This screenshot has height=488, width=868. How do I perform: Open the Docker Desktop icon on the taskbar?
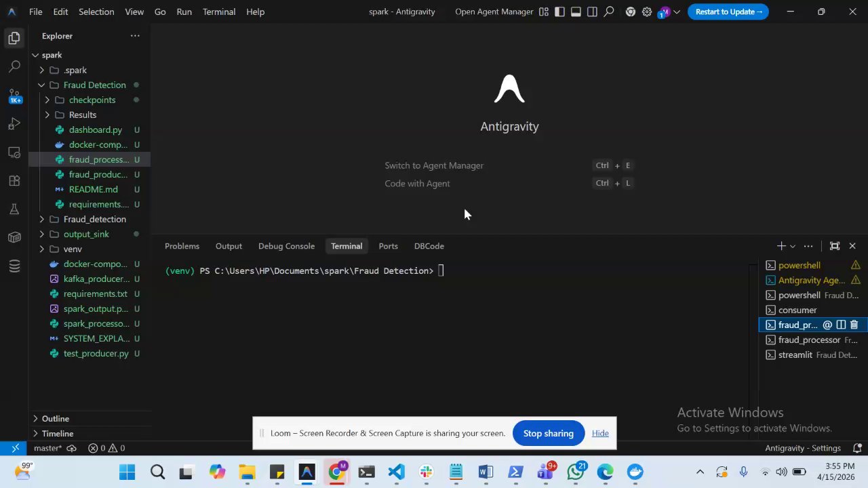(635, 472)
